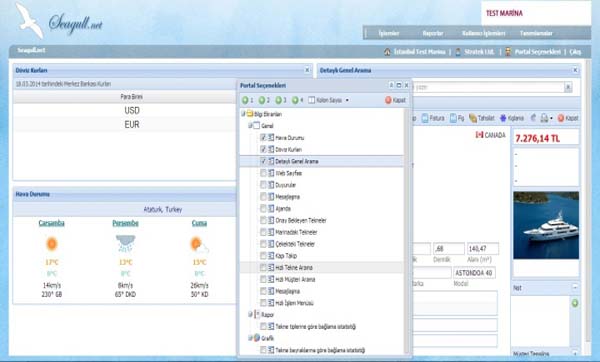Check the Kapı Takip checkbox
Screen dimensions: 600x362
point(263,256)
